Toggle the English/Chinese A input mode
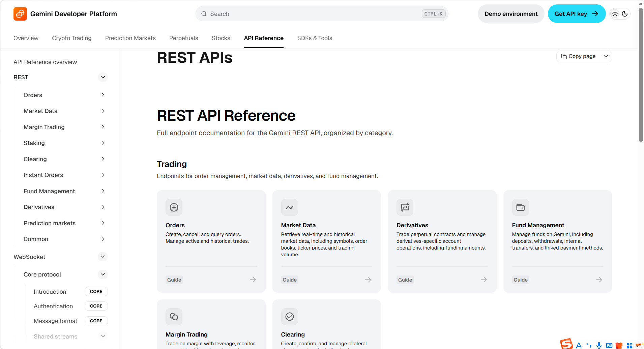644x349 pixels. tap(579, 345)
